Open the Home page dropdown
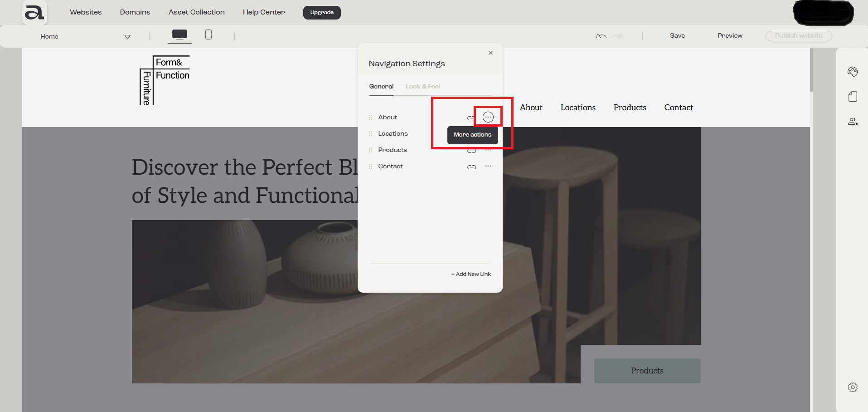The height and width of the screenshot is (412, 868). (85, 36)
